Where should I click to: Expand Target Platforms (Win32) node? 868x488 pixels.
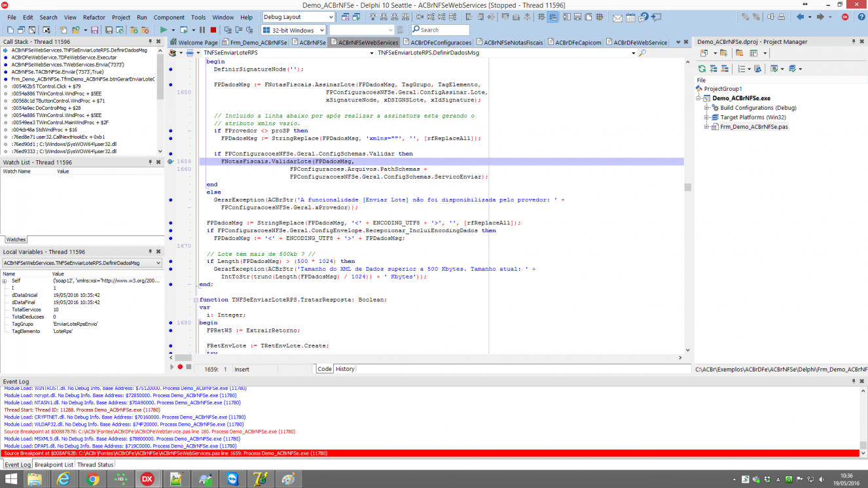coord(707,118)
